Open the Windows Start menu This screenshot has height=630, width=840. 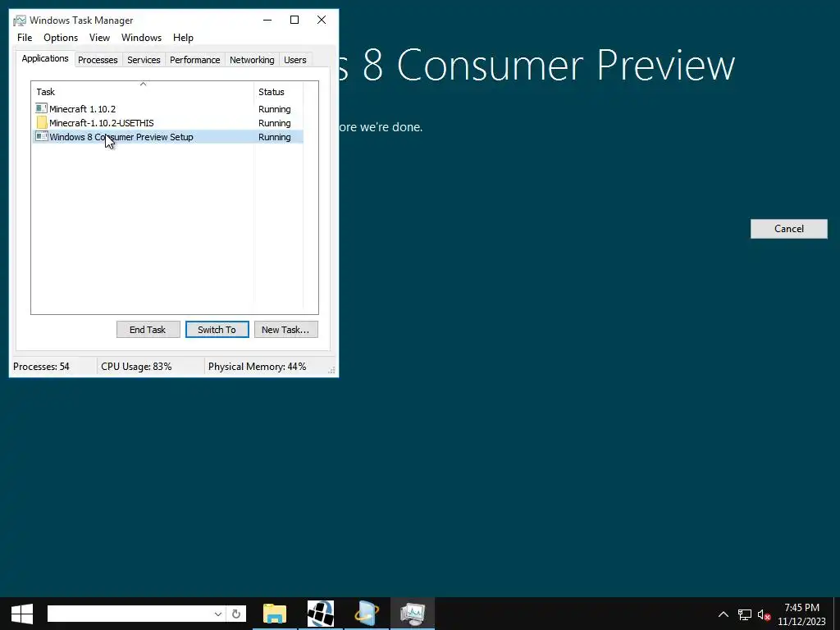point(22,614)
